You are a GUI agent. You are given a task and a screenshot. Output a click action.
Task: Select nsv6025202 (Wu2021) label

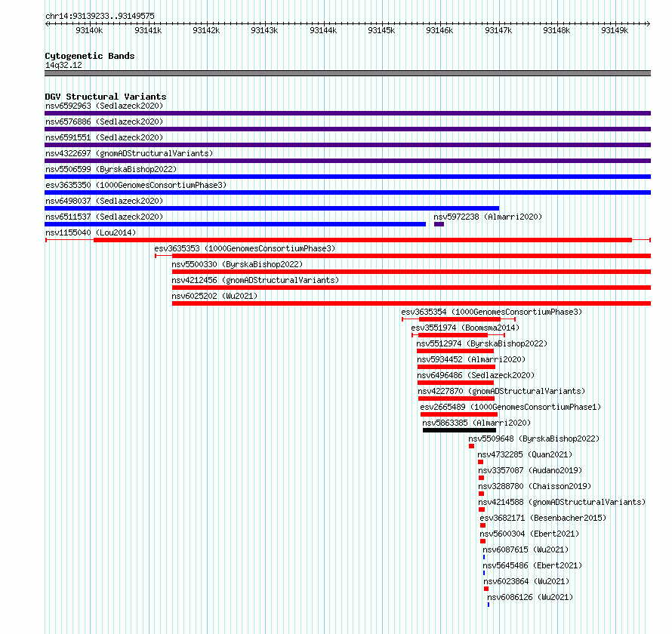tap(214, 296)
